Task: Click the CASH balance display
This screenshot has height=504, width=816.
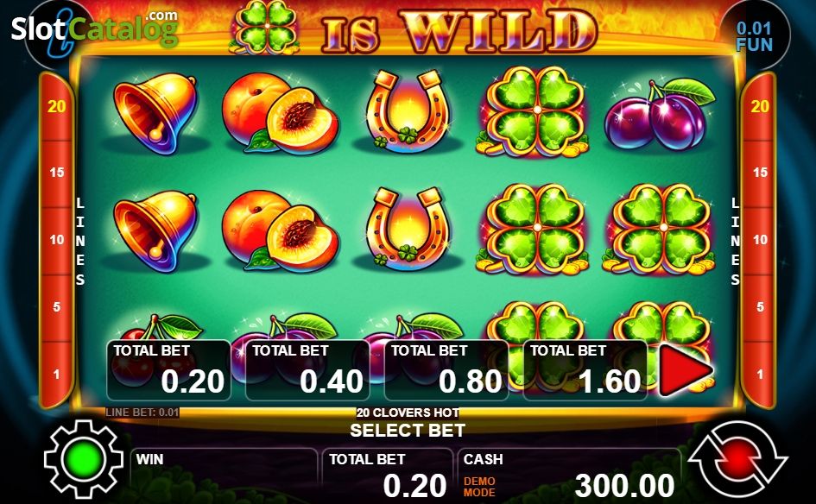Action: point(570,475)
